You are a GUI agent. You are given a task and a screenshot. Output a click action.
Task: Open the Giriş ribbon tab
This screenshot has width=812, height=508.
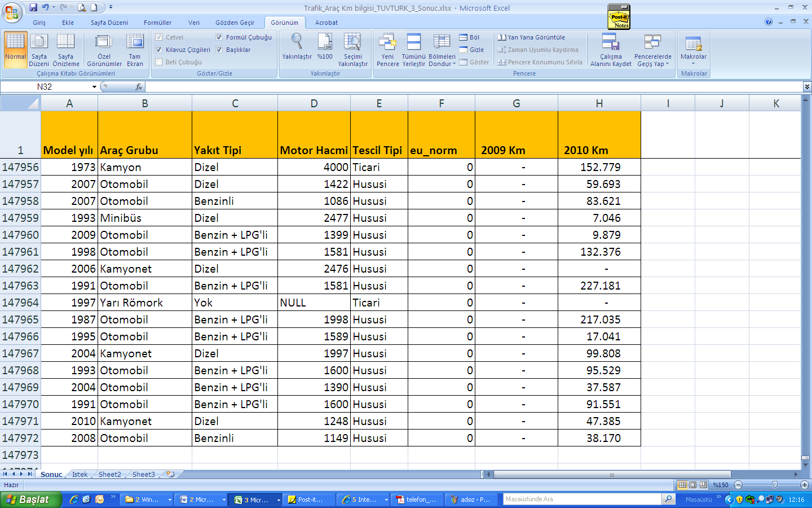pos(39,23)
